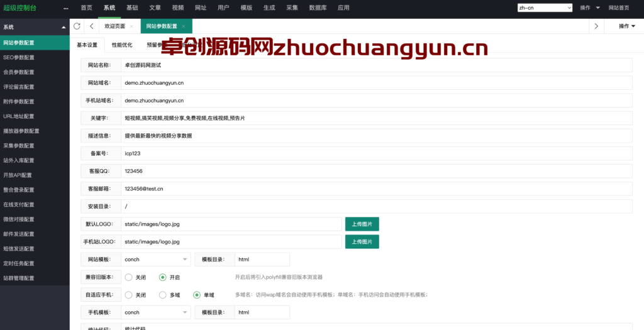
Task: Go to 网站首页 link
Action: (619, 8)
